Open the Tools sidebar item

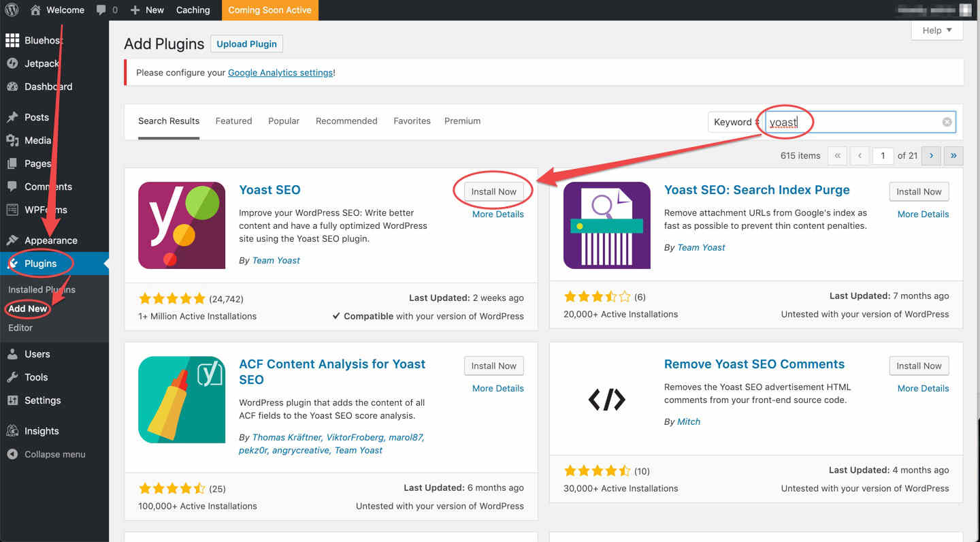pyautogui.click(x=54, y=377)
